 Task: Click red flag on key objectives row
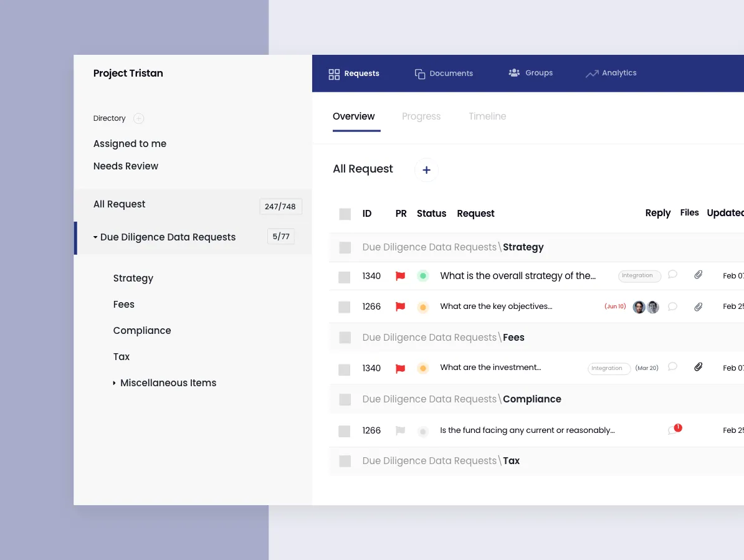401,307
